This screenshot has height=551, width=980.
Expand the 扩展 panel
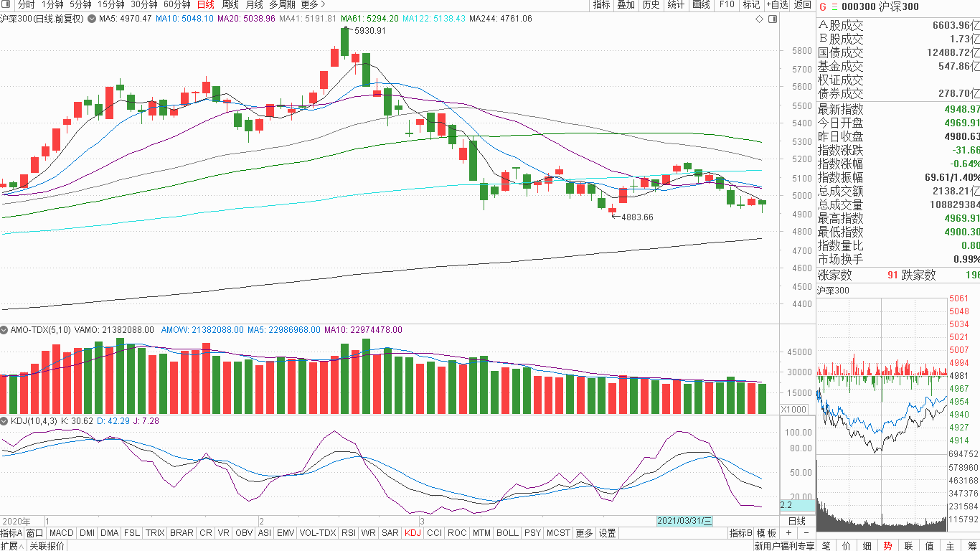click(13, 546)
